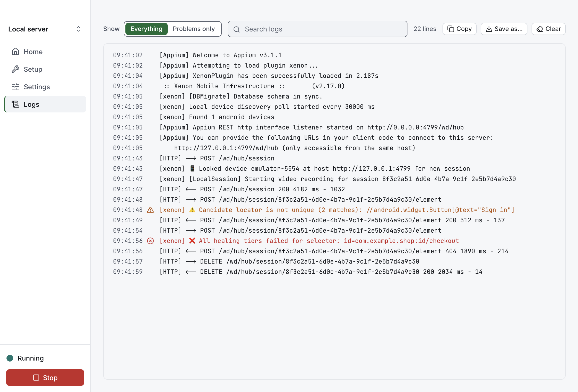The width and height of the screenshot is (578, 392).
Task: Click the error circle icon at 09:41:56
Action: click(x=150, y=241)
